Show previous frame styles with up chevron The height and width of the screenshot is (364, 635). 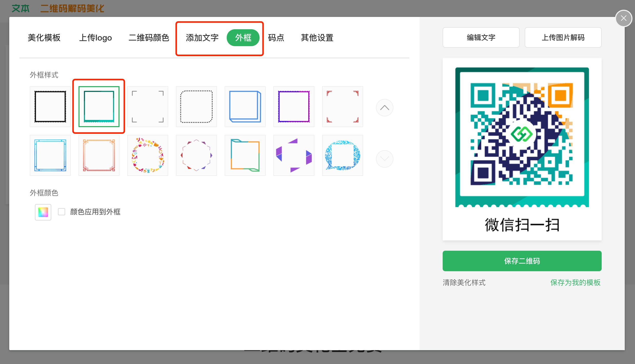tap(384, 108)
